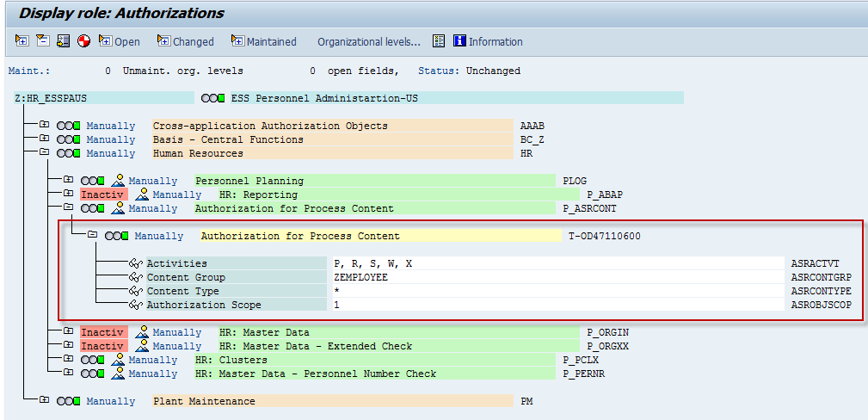This screenshot has width=868, height=420.
Task: Click the PLOG object name
Action: point(575,181)
